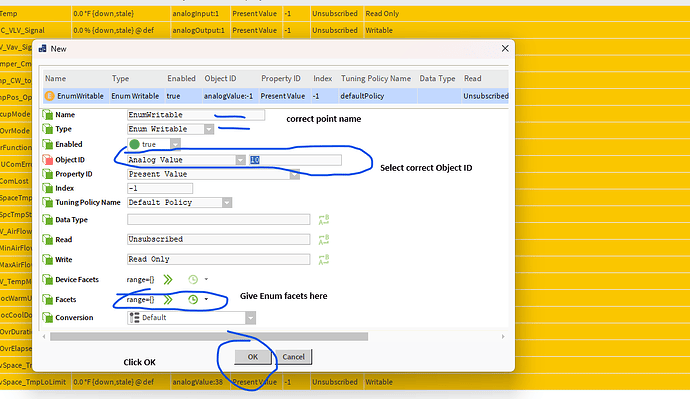Click the Name property icon
Image resolution: width=690 pixels, height=399 pixels.
click(48, 115)
